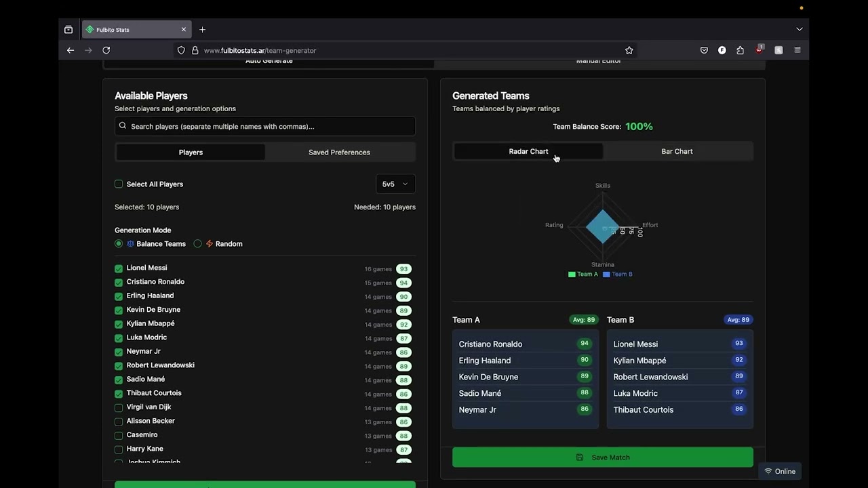Click the site padlock security icon

195,50
